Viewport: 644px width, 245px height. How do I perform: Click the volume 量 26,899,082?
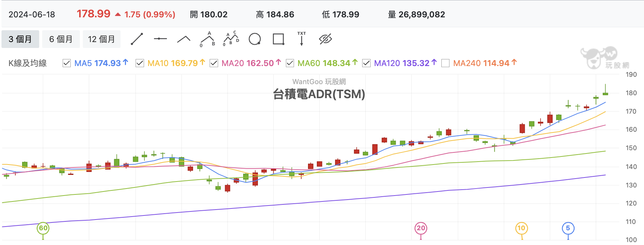416,14
